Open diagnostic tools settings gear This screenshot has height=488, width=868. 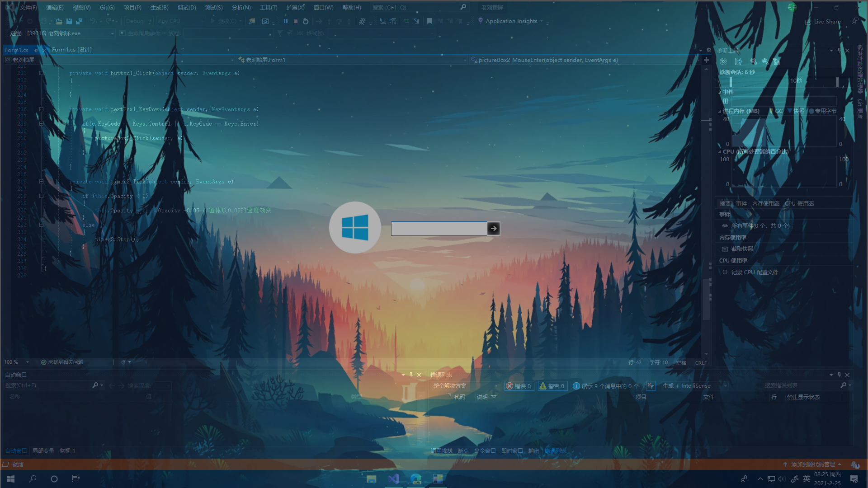pos(723,61)
